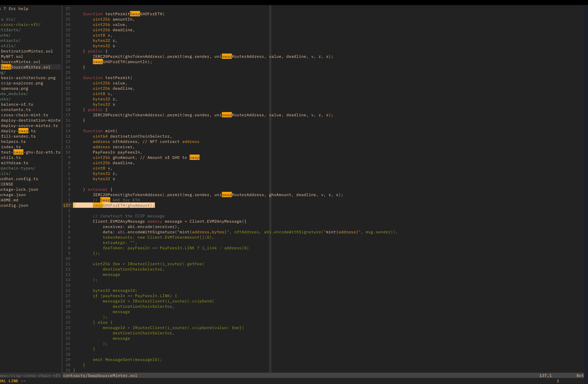Open utils.ts in the tree
This screenshot has width=588, height=384.
(11, 158)
